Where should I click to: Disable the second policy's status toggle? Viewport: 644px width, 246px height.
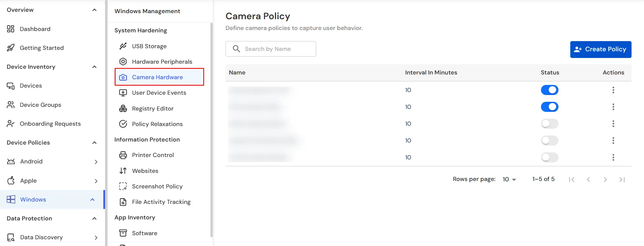[x=550, y=107]
